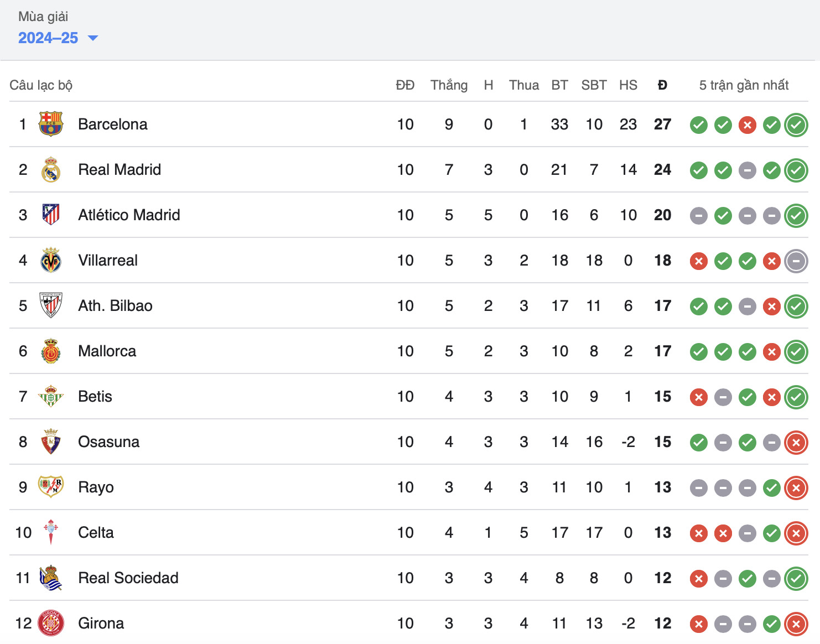Click Barcelona's latest match win indicator
Viewport: 820px width, 644px height.
tap(796, 124)
